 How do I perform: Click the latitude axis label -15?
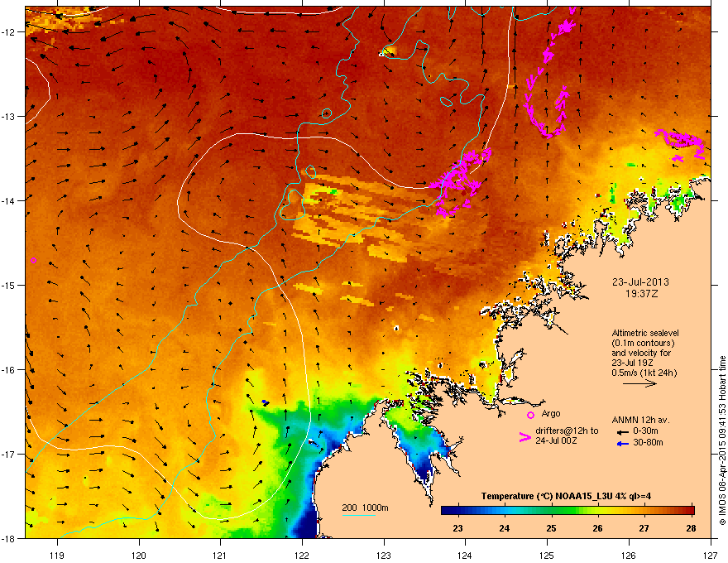8,285
